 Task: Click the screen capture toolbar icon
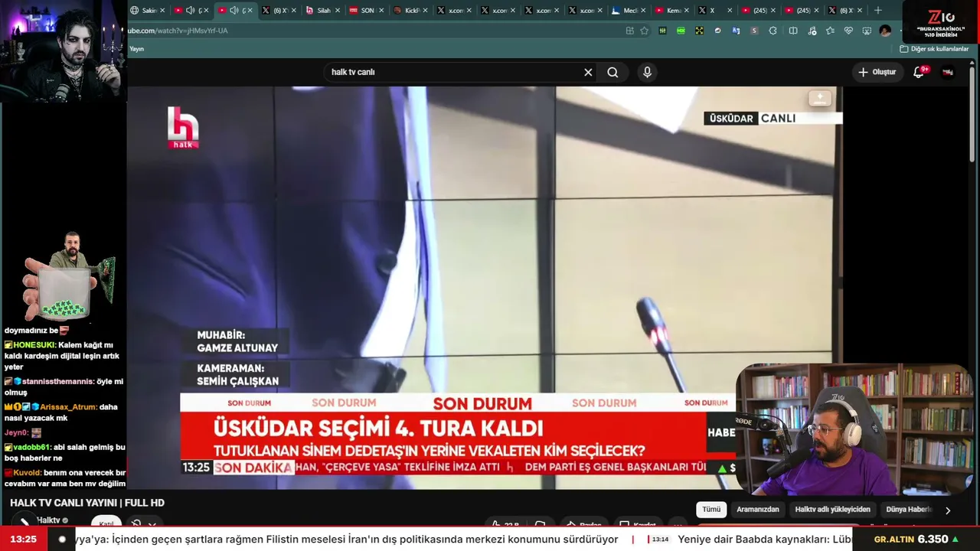tap(867, 31)
